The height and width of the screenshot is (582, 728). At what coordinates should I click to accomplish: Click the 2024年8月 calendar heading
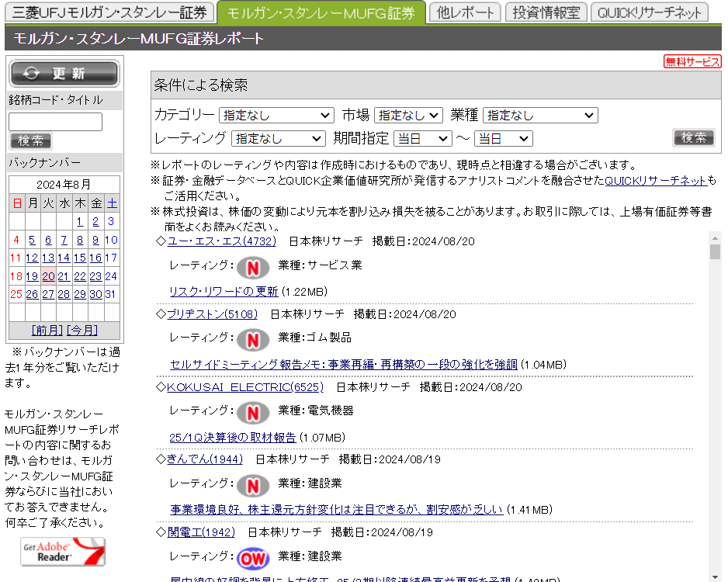coord(64,184)
